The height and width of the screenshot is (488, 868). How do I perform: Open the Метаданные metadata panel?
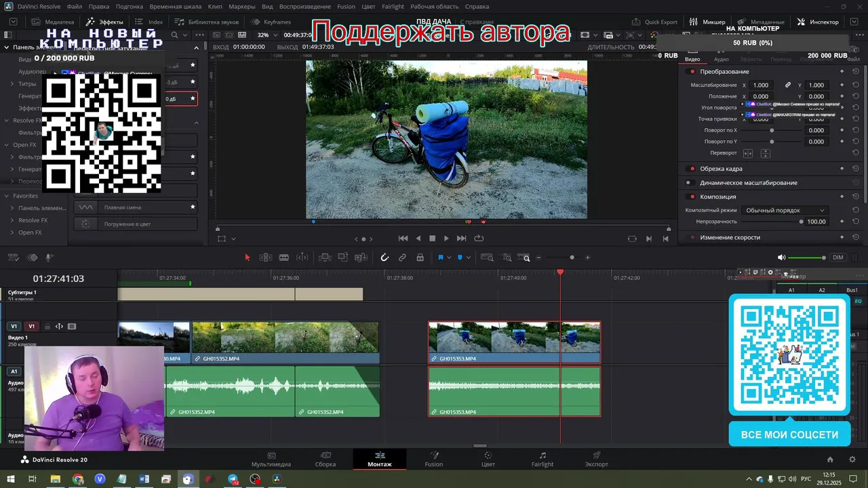tap(761, 22)
